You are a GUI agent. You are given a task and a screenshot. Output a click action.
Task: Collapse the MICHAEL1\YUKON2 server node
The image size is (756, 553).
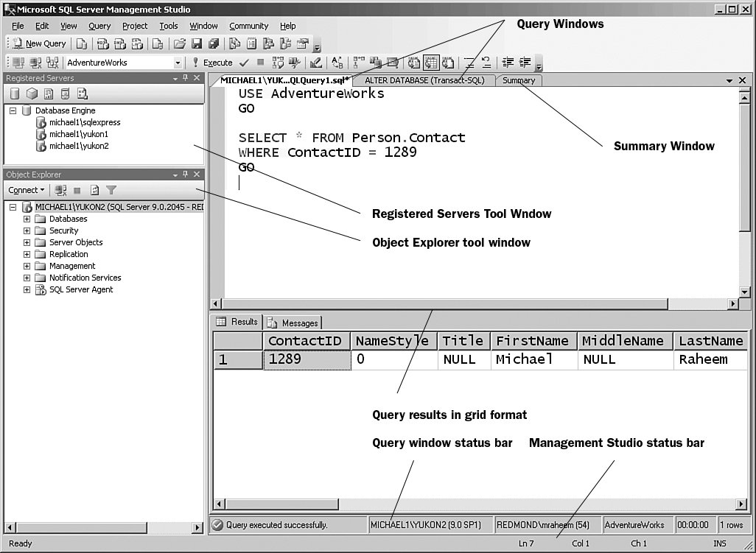pos(13,207)
